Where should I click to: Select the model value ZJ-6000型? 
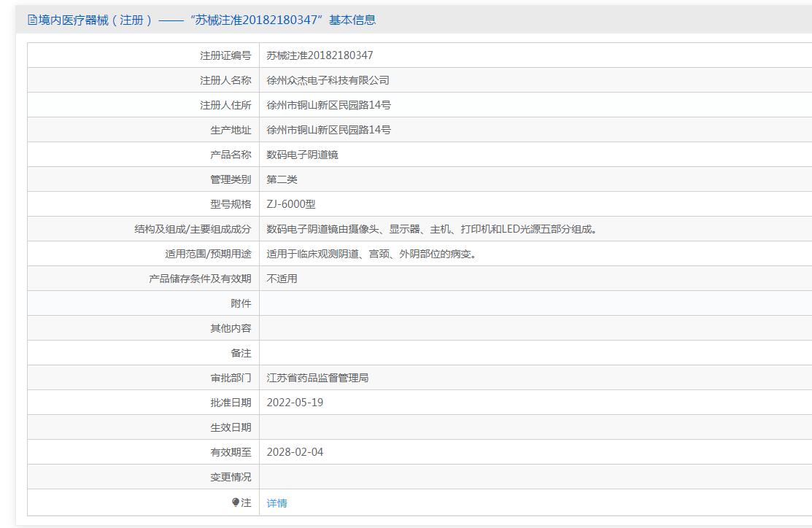(x=291, y=204)
